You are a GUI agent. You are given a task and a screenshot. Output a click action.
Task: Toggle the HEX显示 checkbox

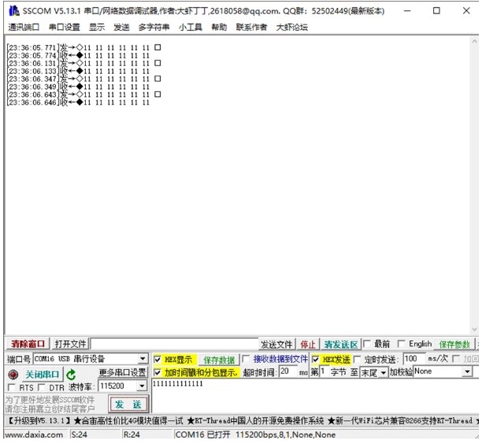click(x=158, y=359)
